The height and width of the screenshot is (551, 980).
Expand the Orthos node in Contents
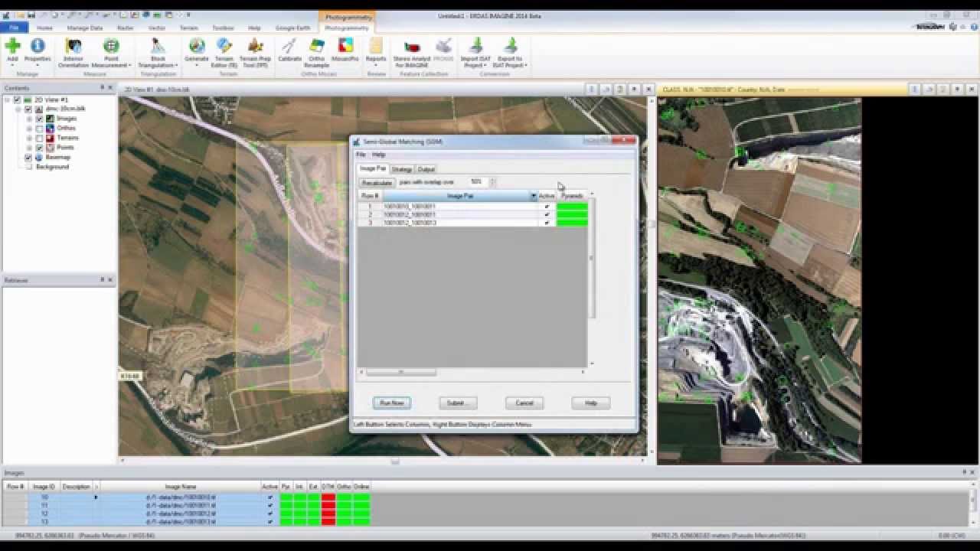click(30, 128)
